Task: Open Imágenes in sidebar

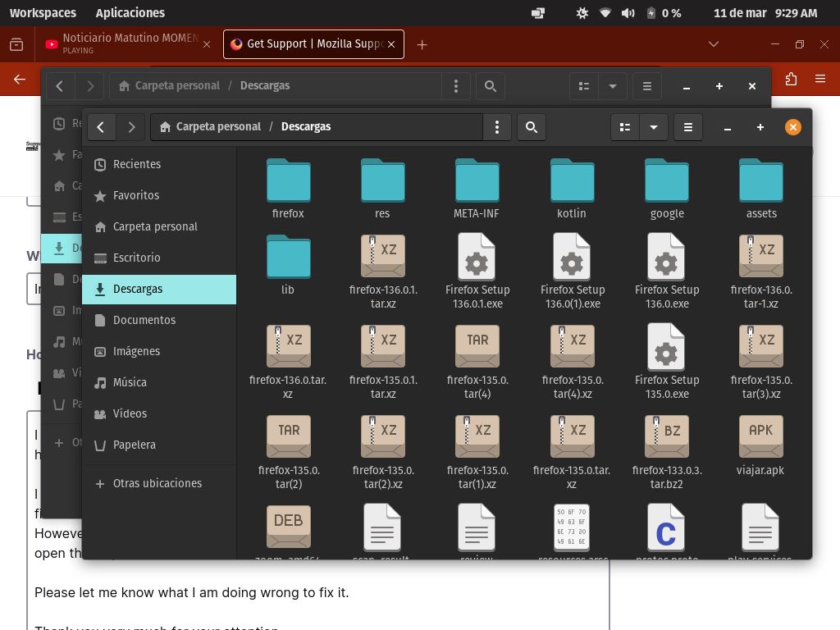Action: pyautogui.click(x=159, y=351)
